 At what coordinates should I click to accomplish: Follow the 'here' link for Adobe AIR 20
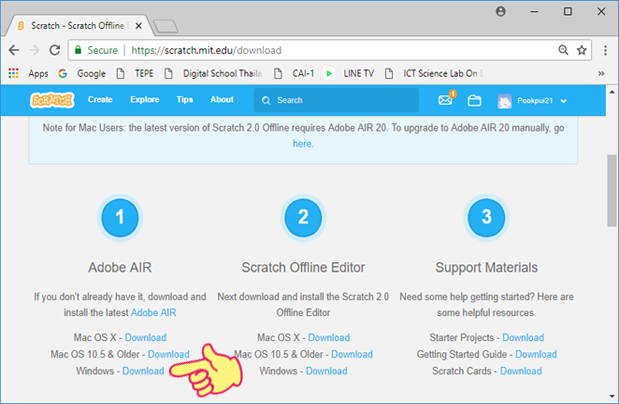[302, 144]
